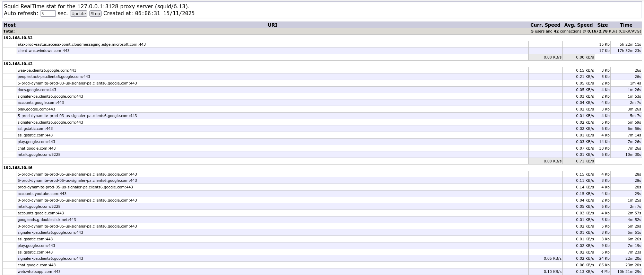Click the Update button

click(x=78, y=14)
